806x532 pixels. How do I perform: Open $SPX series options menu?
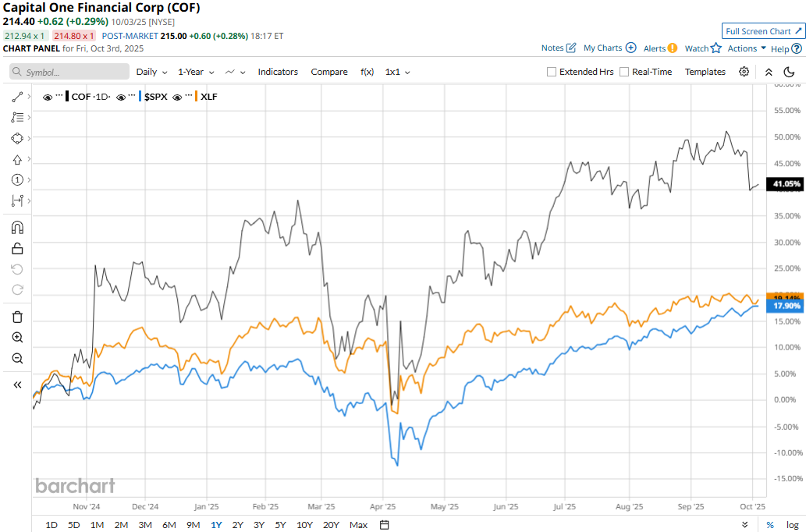[x=132, y=95]
